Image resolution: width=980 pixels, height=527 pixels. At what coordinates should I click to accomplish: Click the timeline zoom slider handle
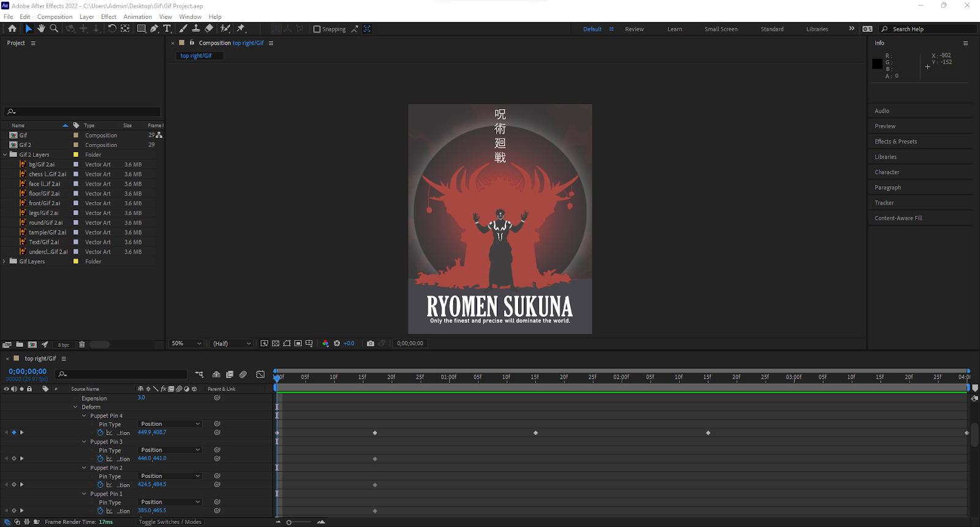point(289,522)
